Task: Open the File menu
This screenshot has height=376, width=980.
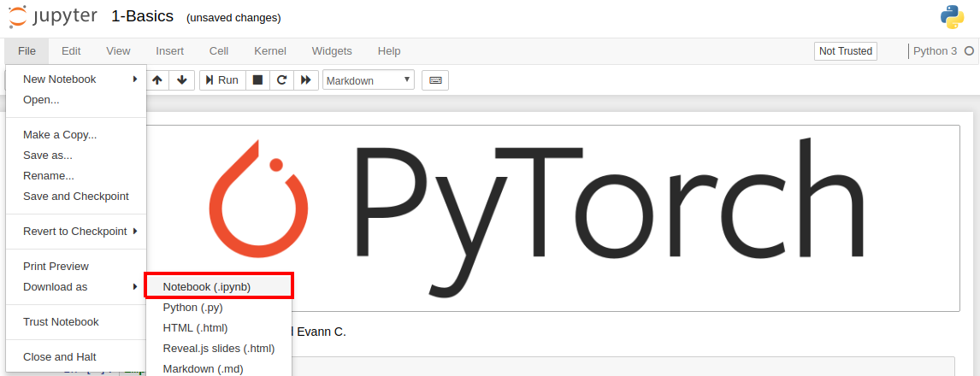Action: 27,51
